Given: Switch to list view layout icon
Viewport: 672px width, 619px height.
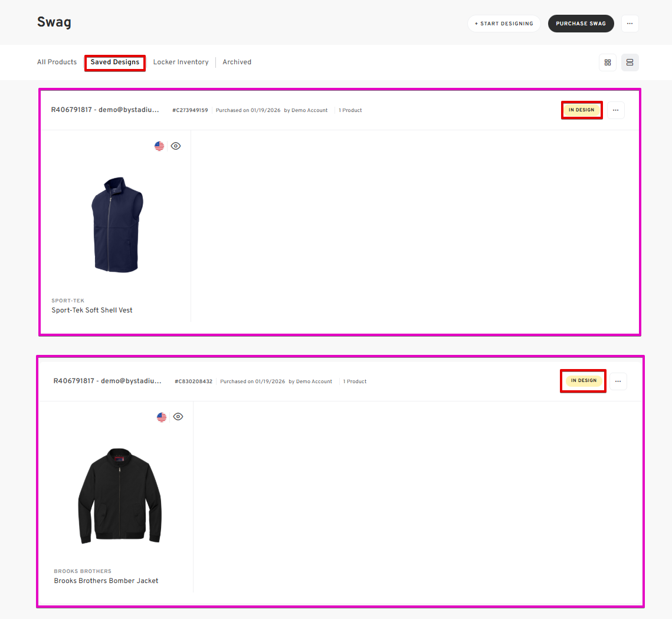Looking at the screenshot, I should coord(630,62).
